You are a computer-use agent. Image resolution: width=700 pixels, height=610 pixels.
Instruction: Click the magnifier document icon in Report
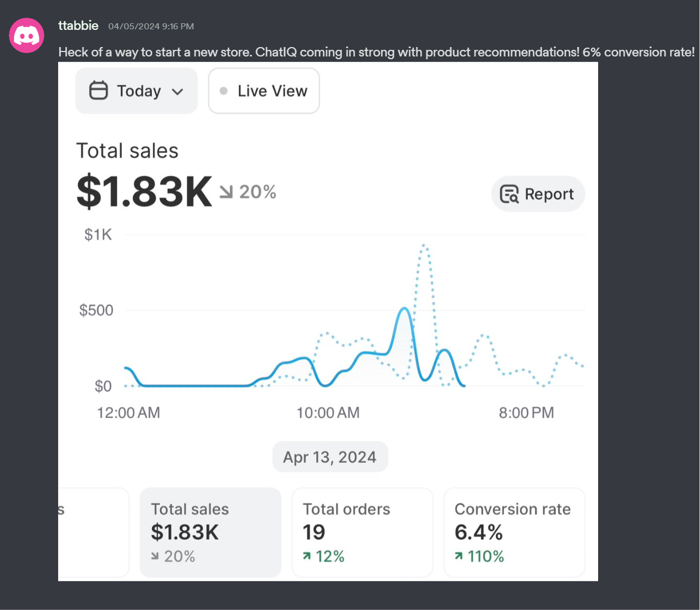point(509,194)
